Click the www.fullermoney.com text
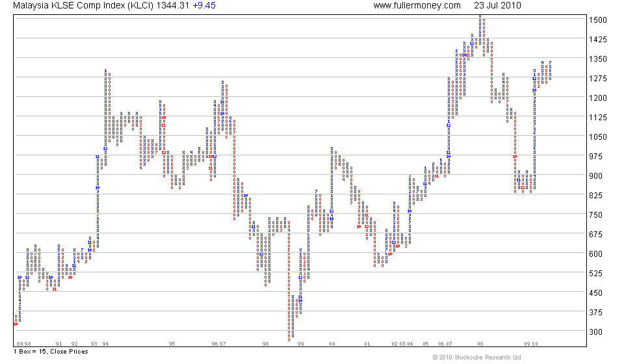The height and width of the screenshot is (364, 637). tap(417, 6)
